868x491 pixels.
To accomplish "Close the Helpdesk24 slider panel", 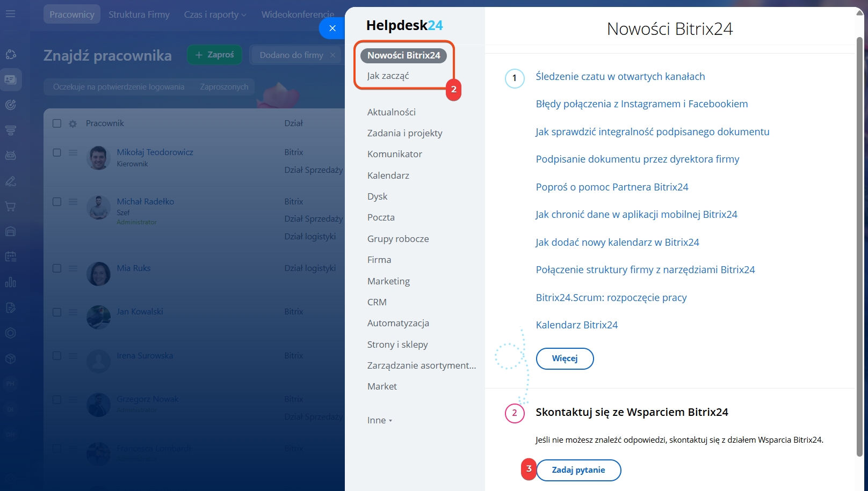I will [x=332, y=28].
